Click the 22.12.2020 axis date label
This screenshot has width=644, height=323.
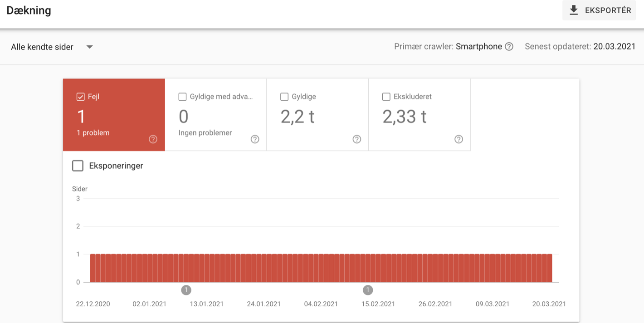tap(93, 304)
